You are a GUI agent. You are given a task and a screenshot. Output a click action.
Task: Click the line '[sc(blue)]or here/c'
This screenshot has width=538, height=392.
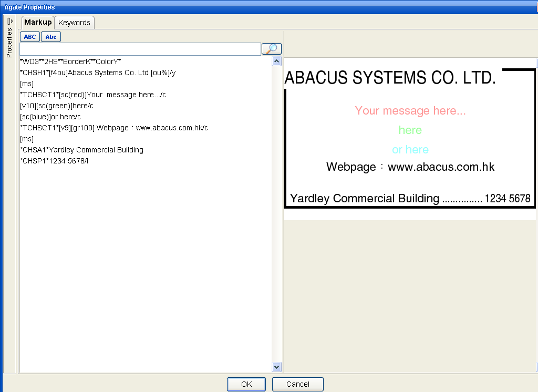pos(50,117)
